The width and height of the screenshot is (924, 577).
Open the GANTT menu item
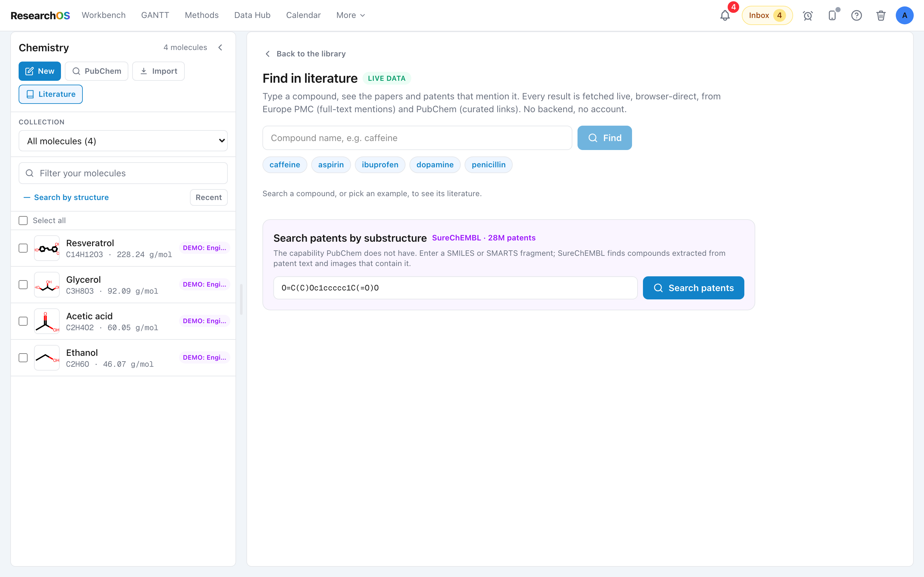click(155, 15)
